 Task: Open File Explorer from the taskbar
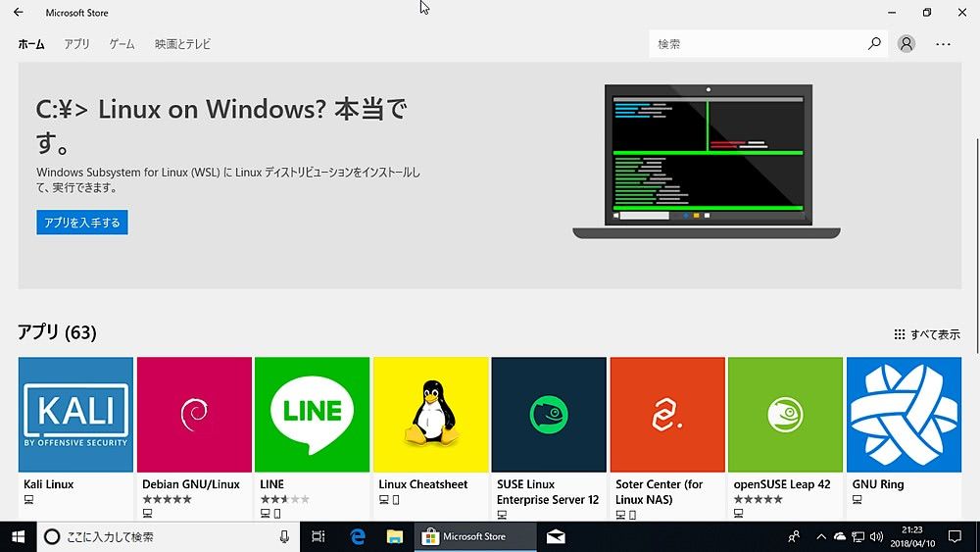tap(394, 536)
